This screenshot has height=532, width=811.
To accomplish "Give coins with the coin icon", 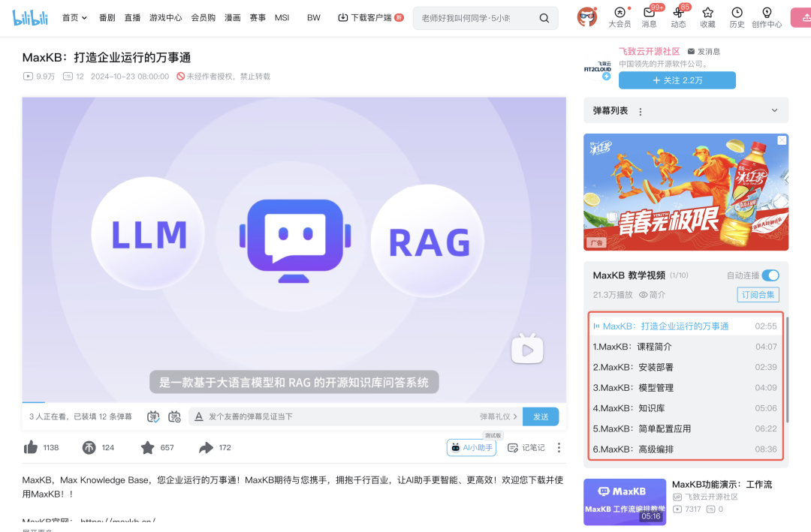I will (89, 448).
